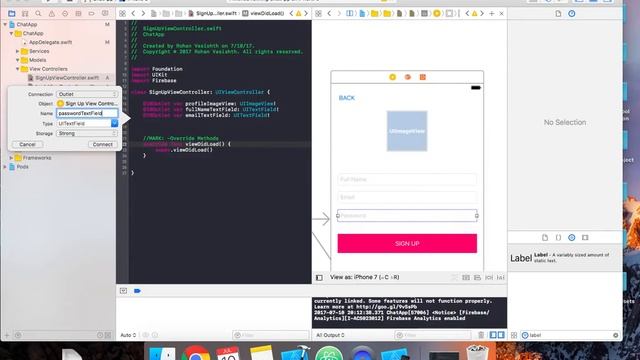Open the Debug navigator icon

78,13
